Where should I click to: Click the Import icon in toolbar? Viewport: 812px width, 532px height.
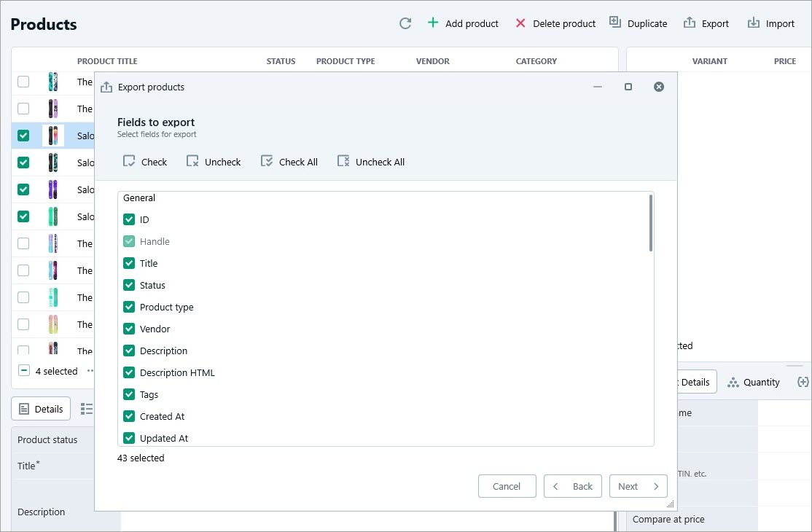pos(754,23)
